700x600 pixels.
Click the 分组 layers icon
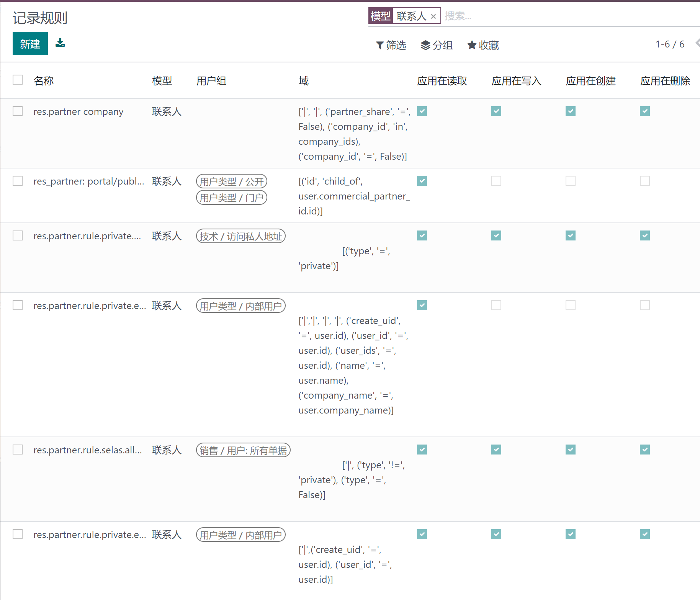pos(425,45)
